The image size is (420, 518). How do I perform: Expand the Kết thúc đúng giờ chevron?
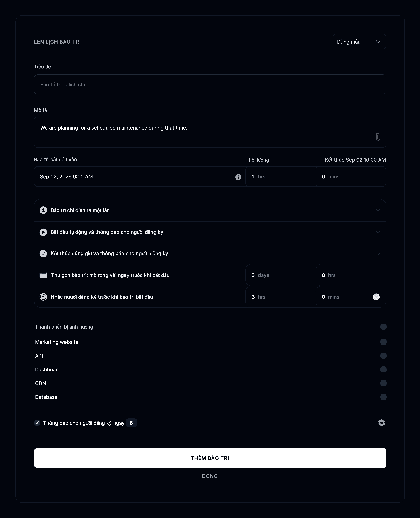tap(378, 253)
